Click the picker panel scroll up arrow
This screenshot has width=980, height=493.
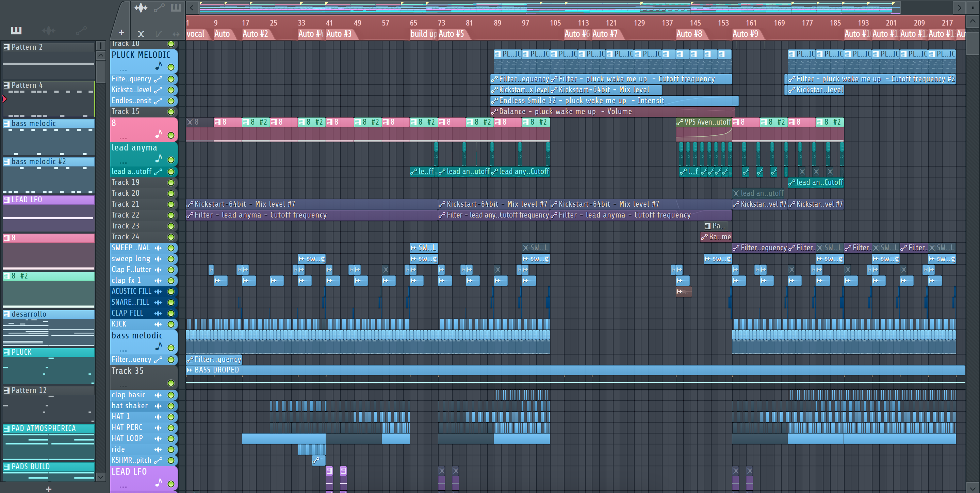pyautogui.click(x=100, y=55)
